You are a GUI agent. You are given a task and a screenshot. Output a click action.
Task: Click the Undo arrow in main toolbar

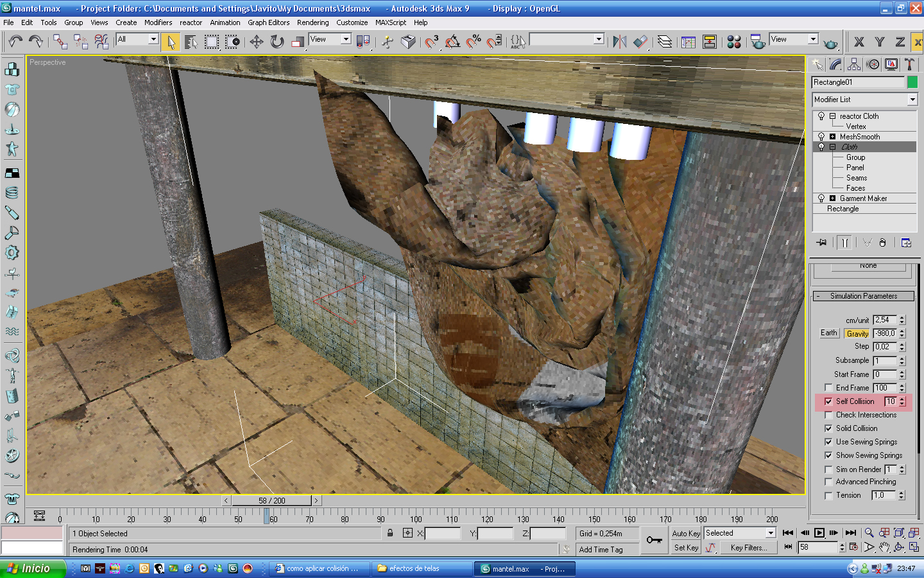click(x=15, y=42)
